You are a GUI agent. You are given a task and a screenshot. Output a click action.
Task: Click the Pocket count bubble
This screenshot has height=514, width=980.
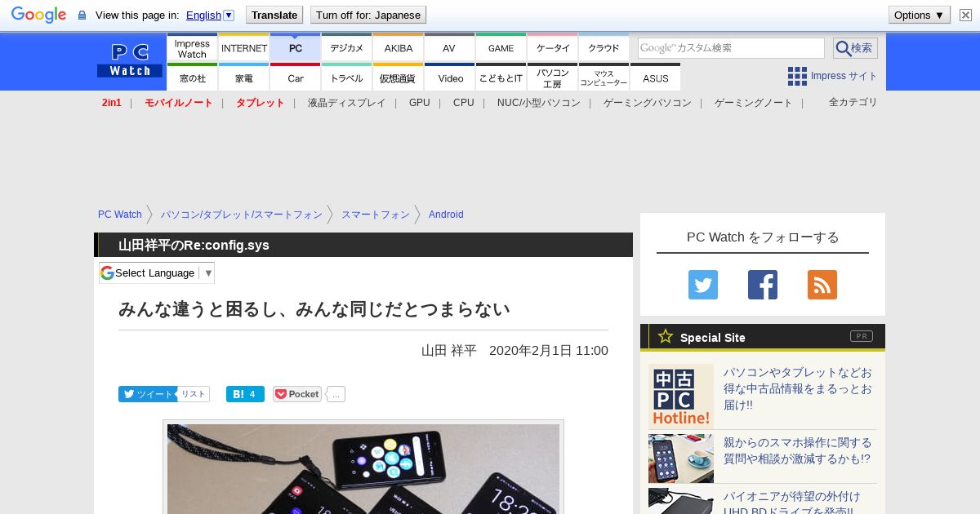[336, 394]
